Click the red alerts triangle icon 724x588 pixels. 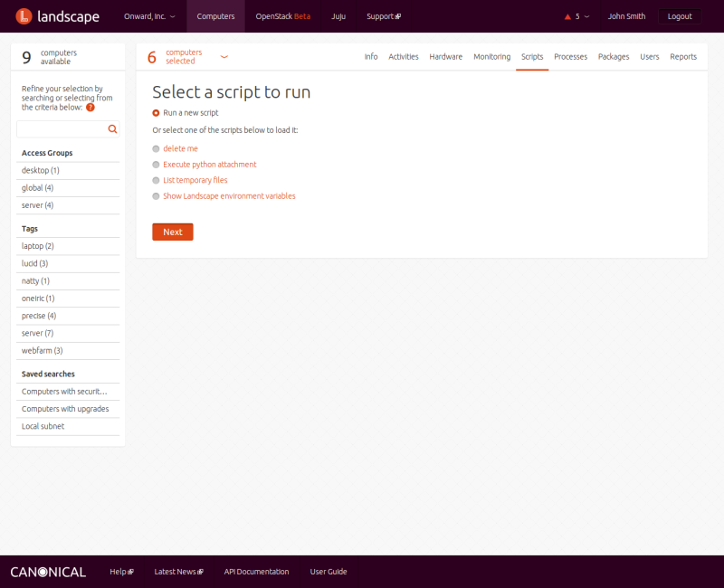pos(567,16)
